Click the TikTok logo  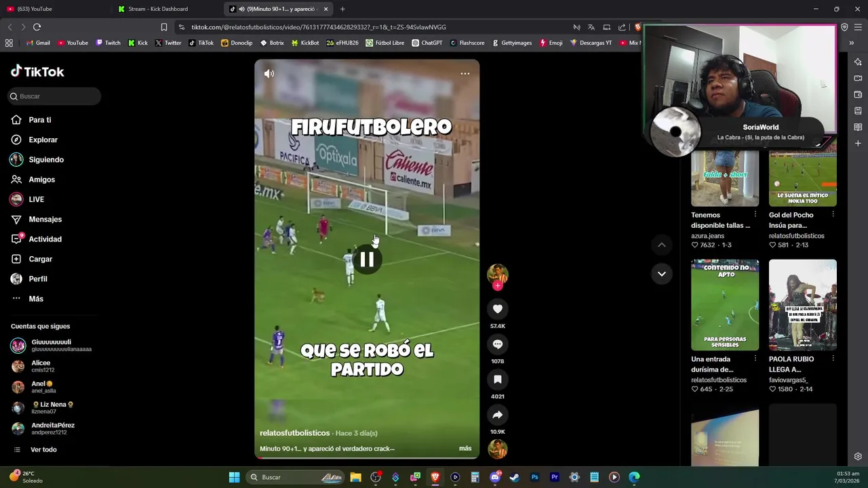tap(37, 71)
